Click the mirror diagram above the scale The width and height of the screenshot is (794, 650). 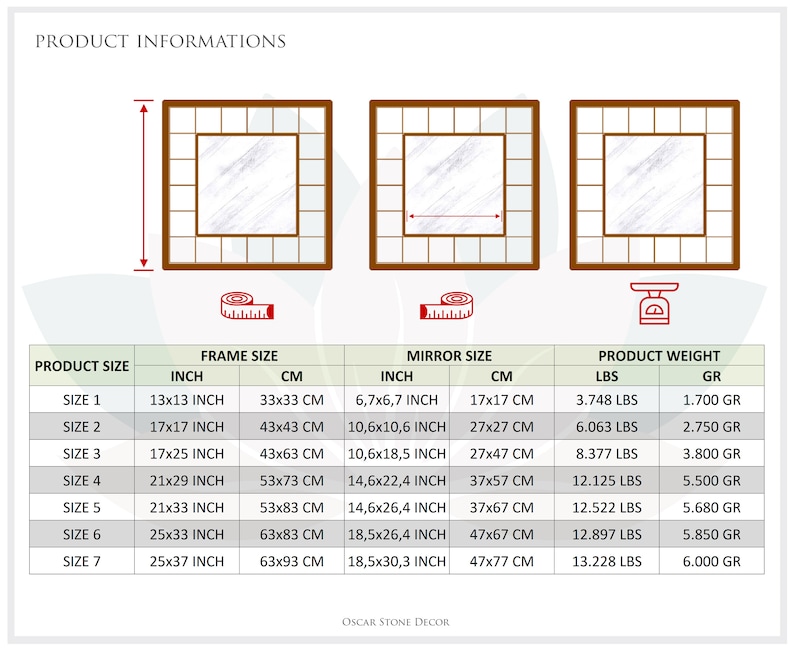pyautogui.click(x=654, y=185)
